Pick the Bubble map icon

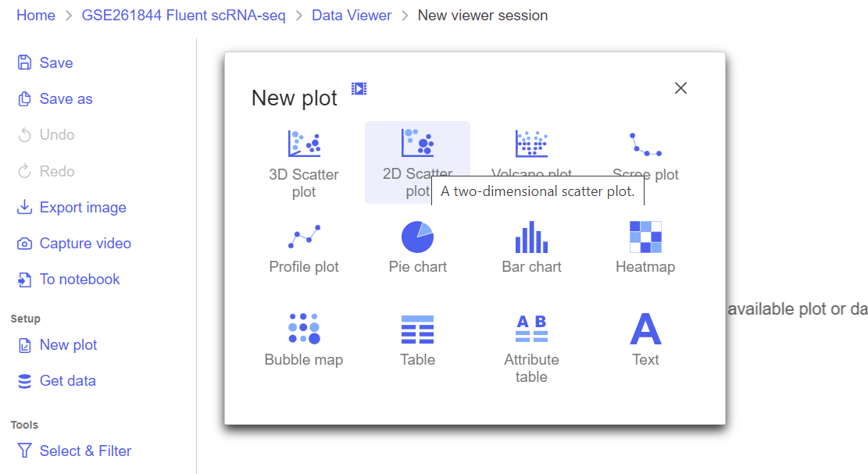[x=304, y=329]
